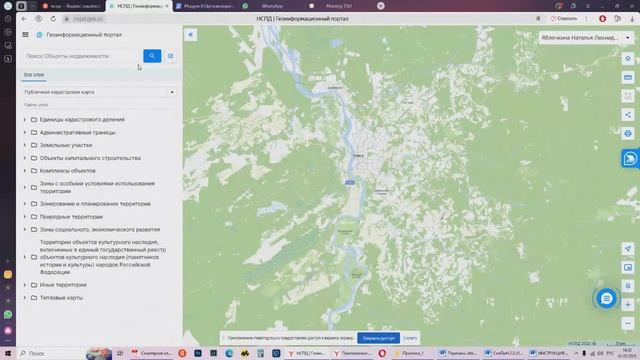Expand the Природные территории folder
Image resolution: width=640 pixels, height=360 pixels.
point(25,217)
